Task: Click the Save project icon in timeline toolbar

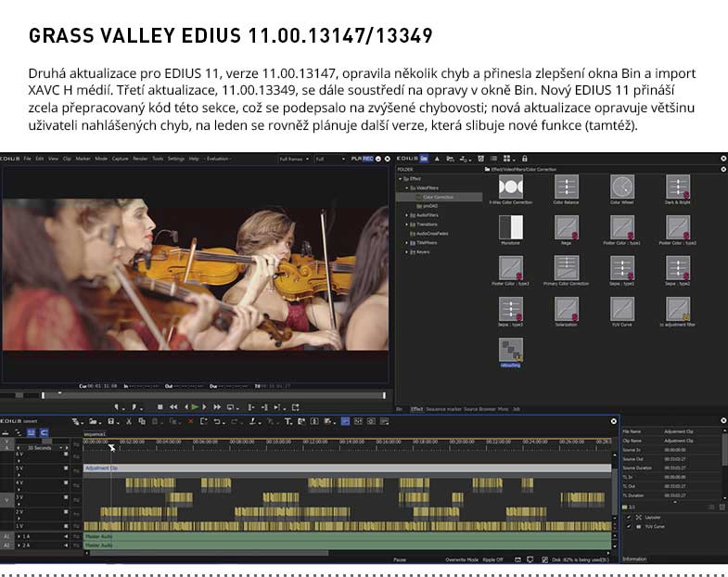Action: coord(111,421)
